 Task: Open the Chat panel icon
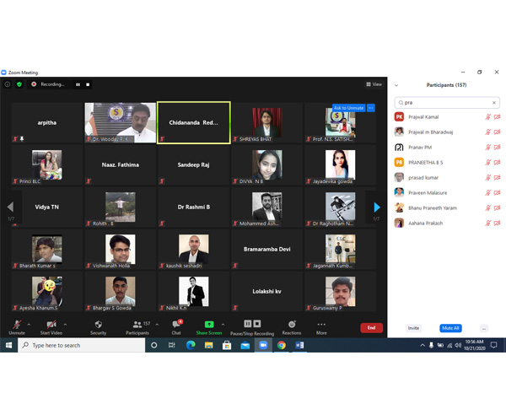(x=176, y=324)
